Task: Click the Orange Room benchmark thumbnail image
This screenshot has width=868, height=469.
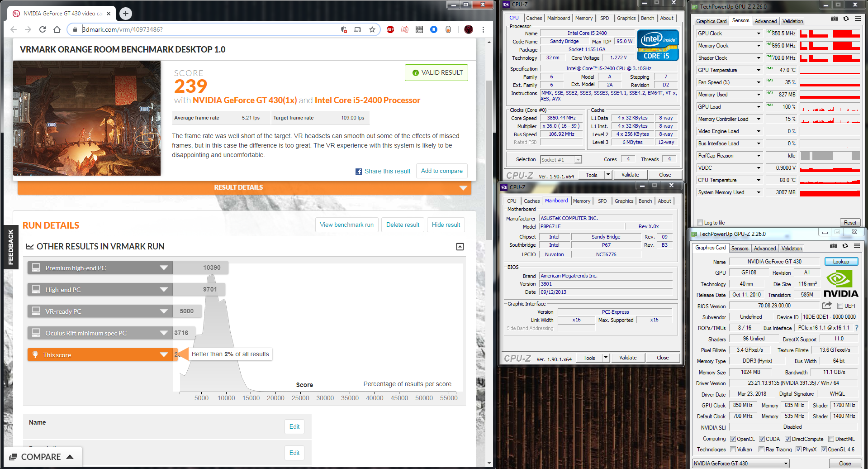Action: [x=87, y=118]
